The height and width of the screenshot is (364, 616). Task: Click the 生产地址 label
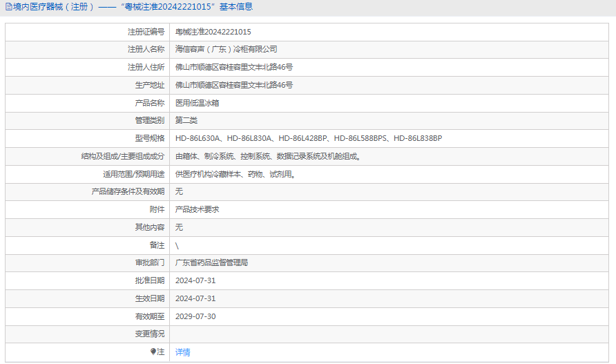point(150,85)
